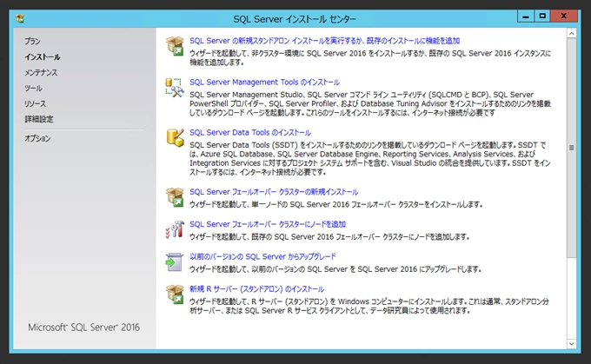Click the failover cluster new install icon

pos(175,197)
